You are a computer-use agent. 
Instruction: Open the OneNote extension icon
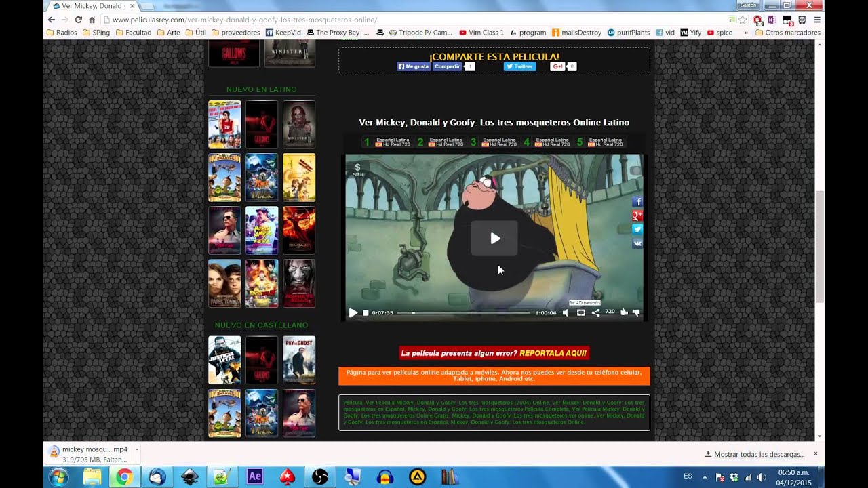click(x=772, y=20)
